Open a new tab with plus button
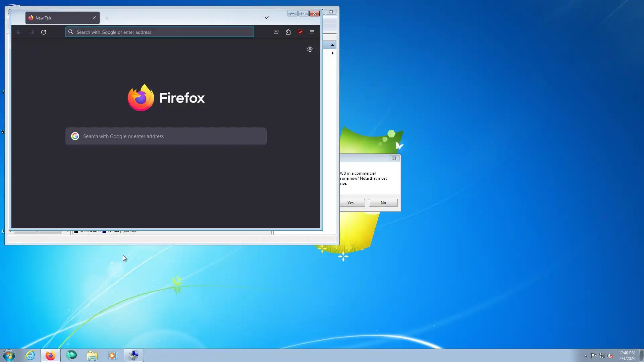This screenshot has height=362, width=644. (107, 18)
